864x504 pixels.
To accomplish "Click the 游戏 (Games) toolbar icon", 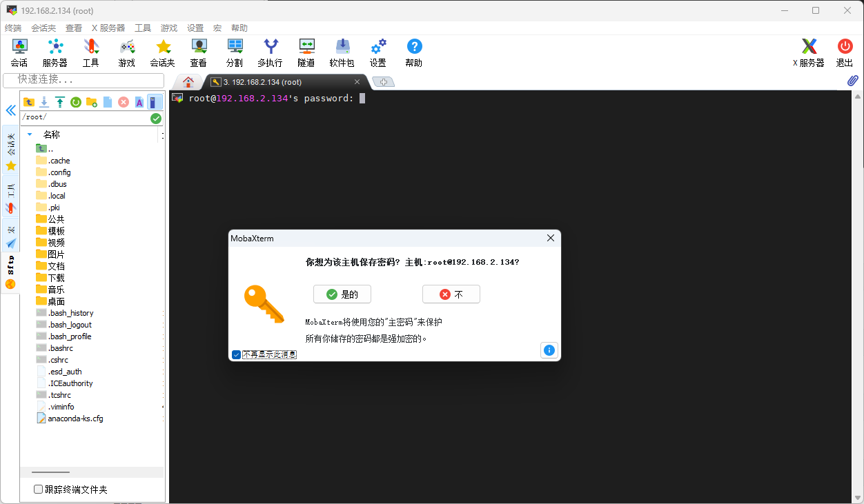I will [127, 52].
